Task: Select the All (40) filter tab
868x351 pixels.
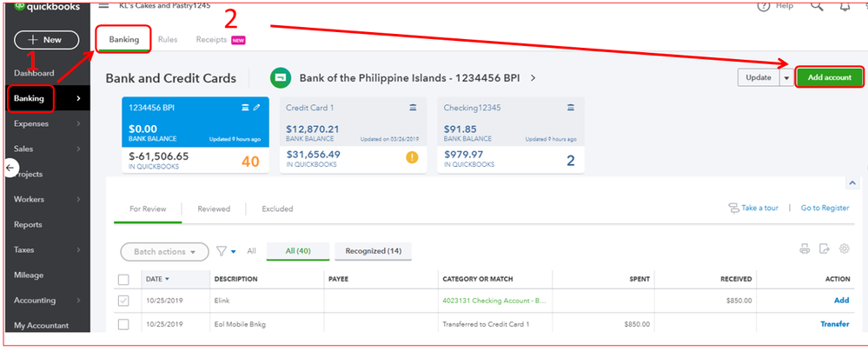Action: click(x=298, y=251)
